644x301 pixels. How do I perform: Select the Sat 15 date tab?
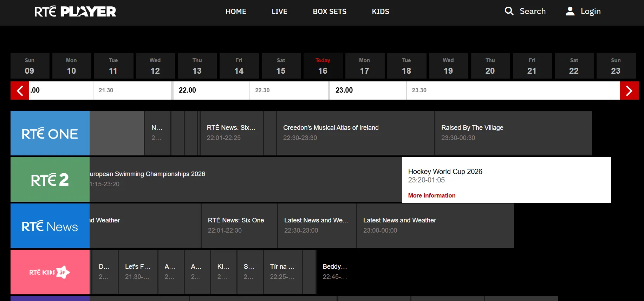click(281, 66)
